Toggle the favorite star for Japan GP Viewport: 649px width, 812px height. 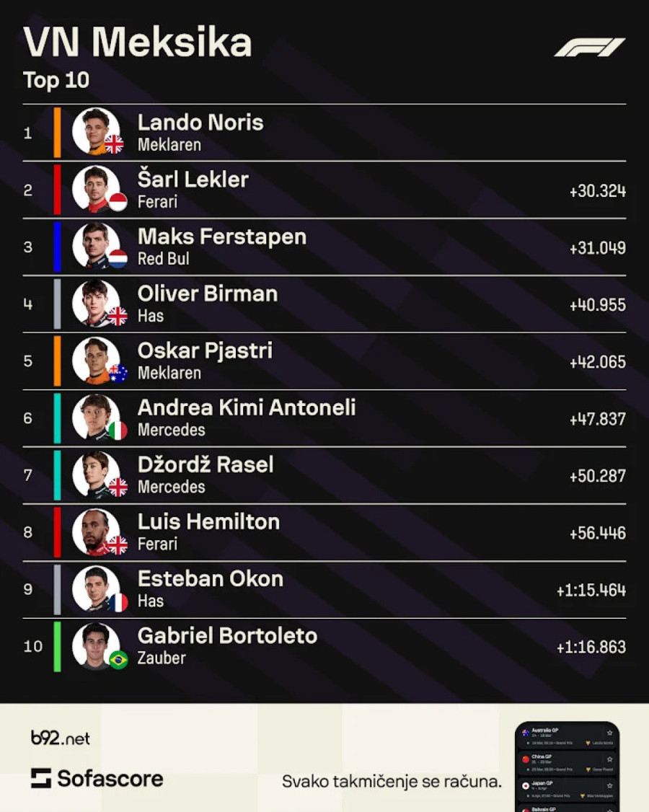click(609, 785)
